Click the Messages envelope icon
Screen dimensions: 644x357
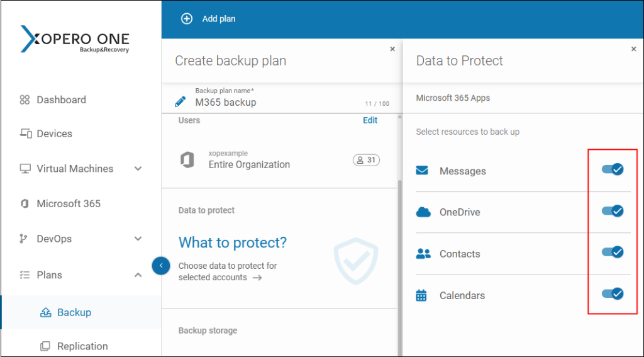[x=422, y=171]
